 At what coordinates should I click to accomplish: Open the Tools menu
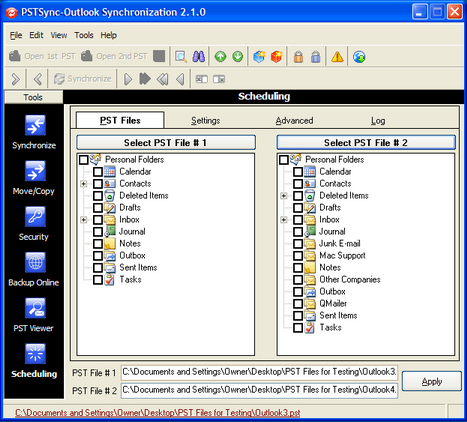[84, 35]
